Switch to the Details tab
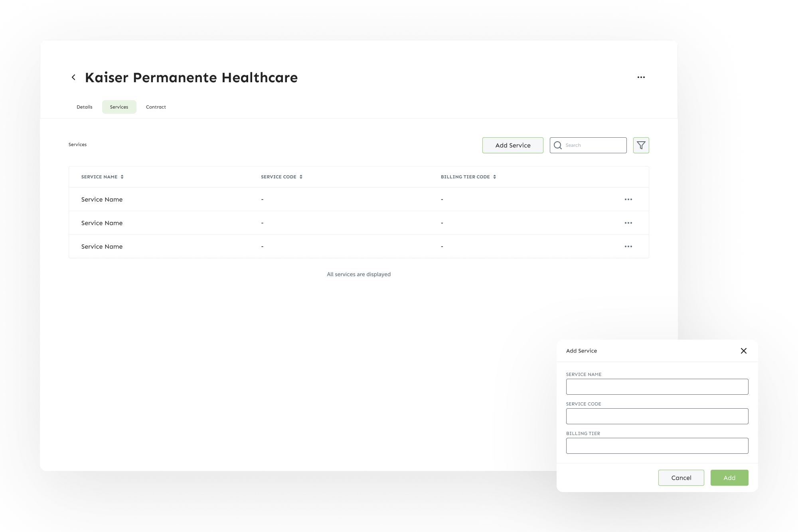This screenshot has height=532, width=798. click(85, 107)
